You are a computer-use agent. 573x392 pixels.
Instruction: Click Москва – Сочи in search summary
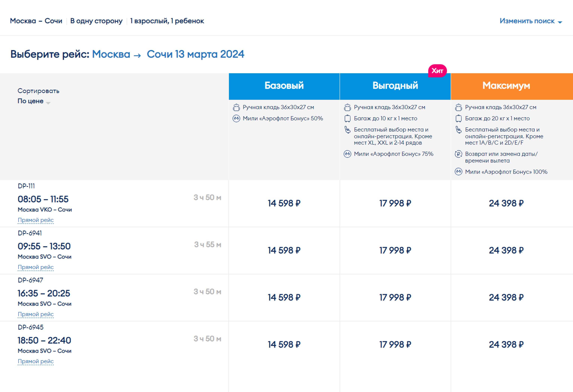[36, 21]
